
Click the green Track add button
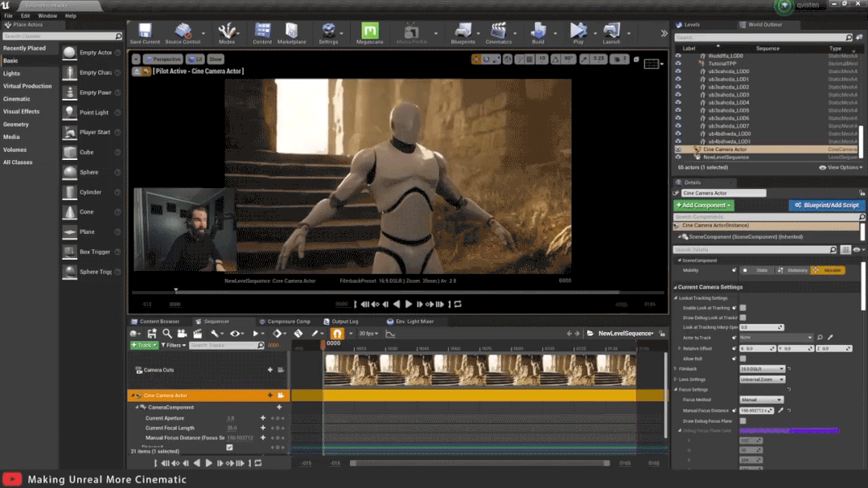pos(144,345)
